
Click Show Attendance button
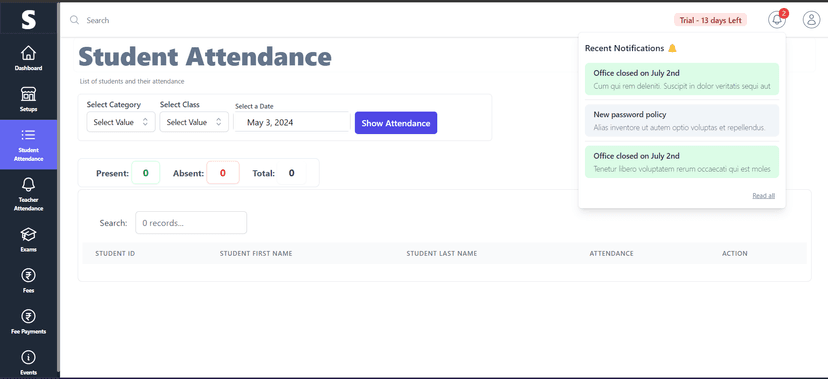coord(396,123)
